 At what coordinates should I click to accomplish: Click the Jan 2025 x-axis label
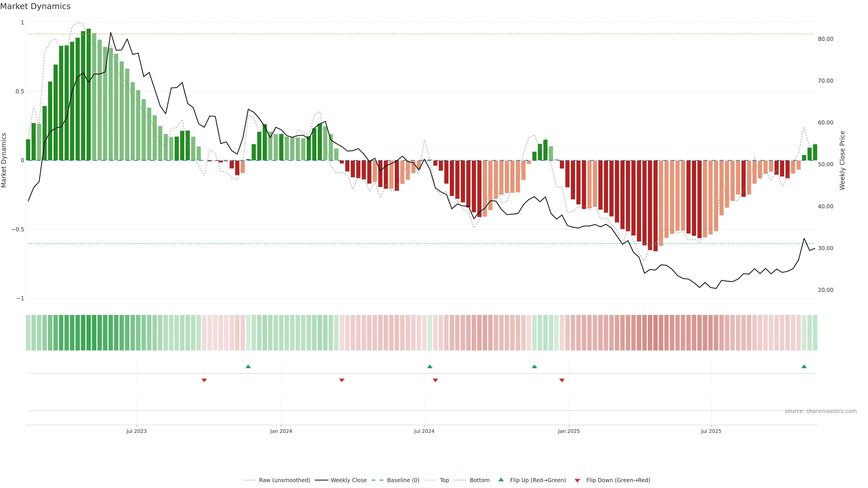click(x=569, y=431)
